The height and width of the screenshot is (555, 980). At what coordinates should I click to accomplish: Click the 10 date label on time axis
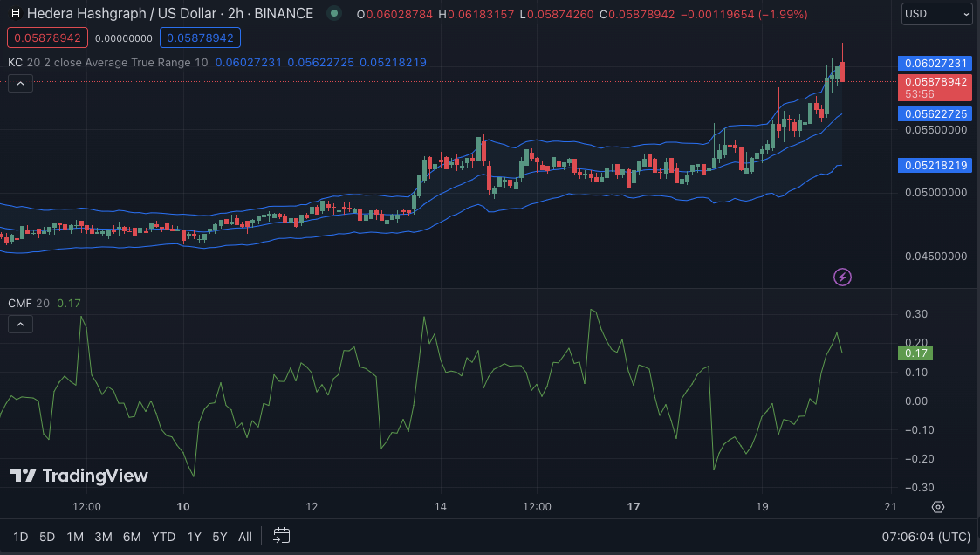coord(183,507)
